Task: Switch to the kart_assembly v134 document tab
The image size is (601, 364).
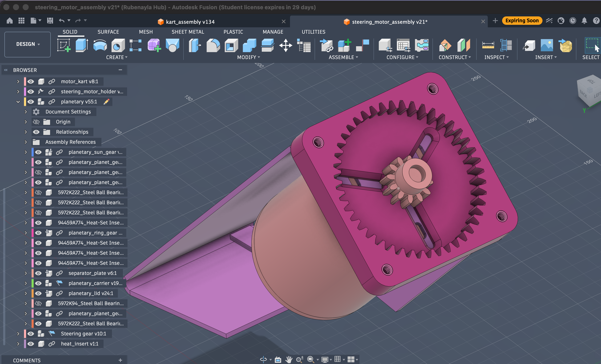Action: (190, 22)
